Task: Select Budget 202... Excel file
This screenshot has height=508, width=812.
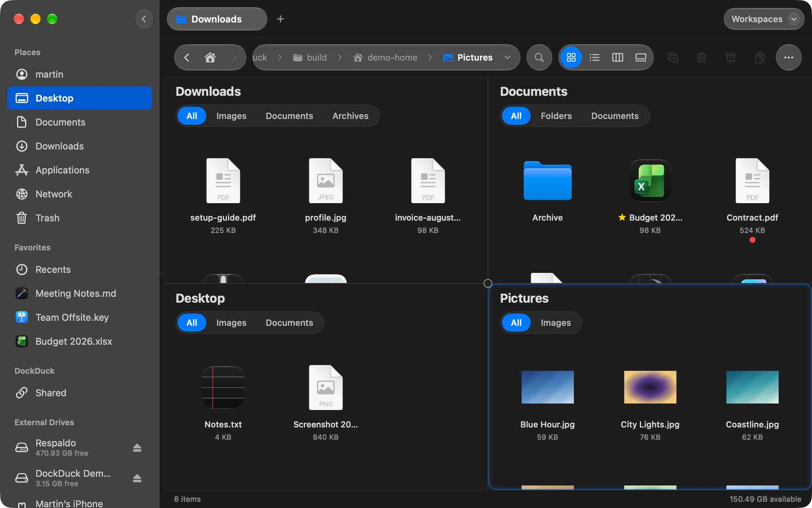Action: (x=650, y=181)
